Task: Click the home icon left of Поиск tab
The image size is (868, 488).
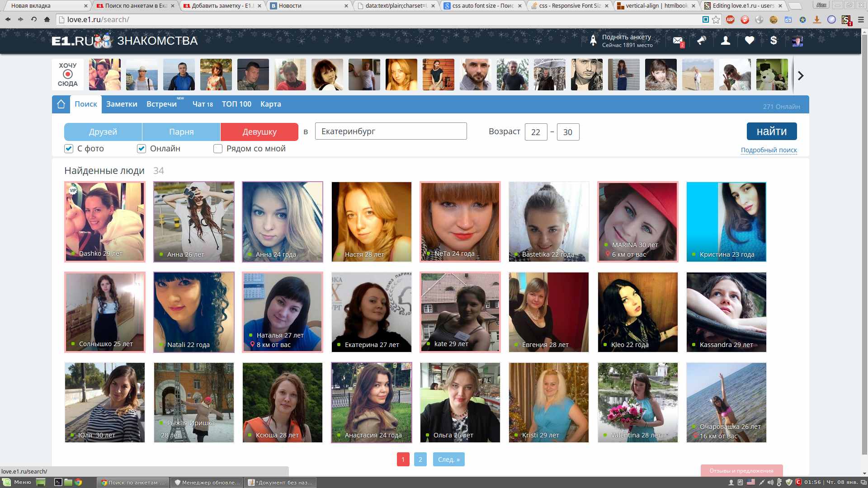Action: pyautogui.click(x=61, y=103)
